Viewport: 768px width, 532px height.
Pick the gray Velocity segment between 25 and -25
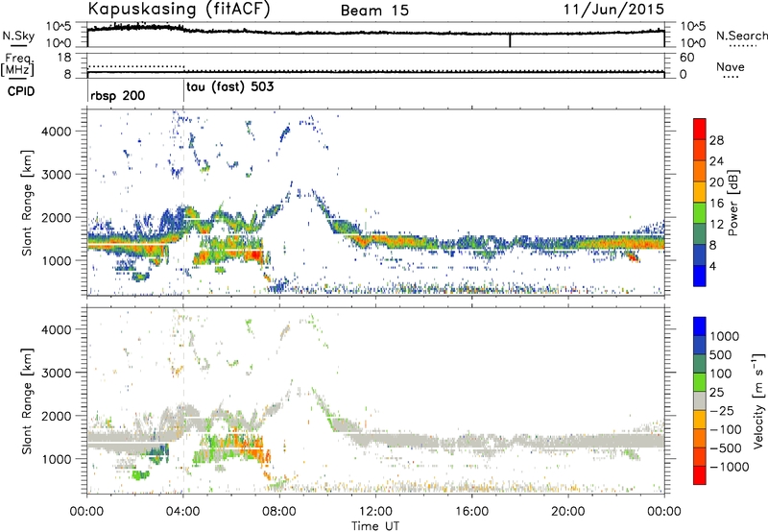pos(700,400)
